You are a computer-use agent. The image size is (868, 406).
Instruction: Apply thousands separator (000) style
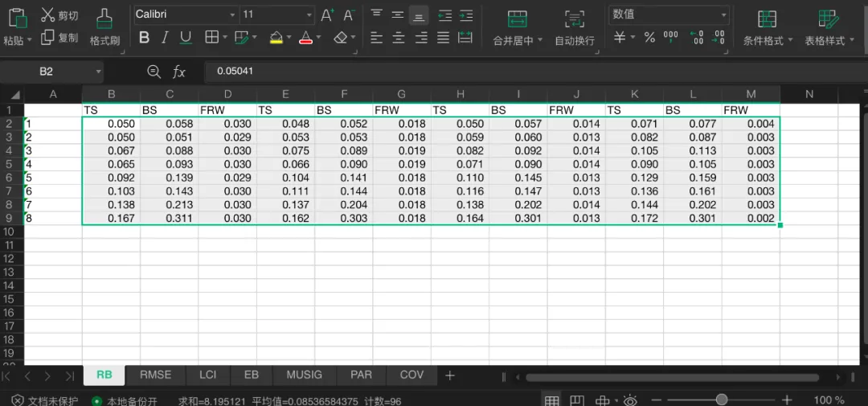(x=670, y=37)
